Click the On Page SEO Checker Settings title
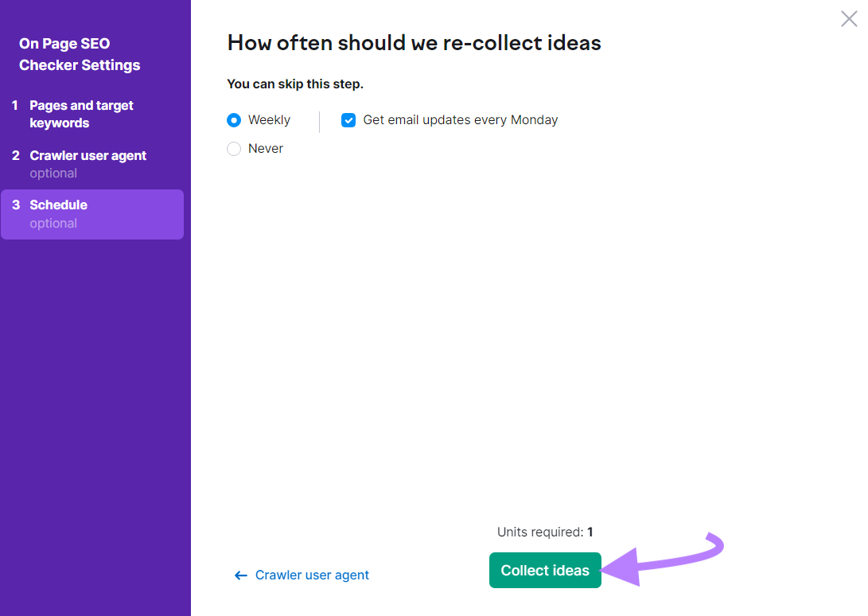868x616 pixels. point(78,54)
